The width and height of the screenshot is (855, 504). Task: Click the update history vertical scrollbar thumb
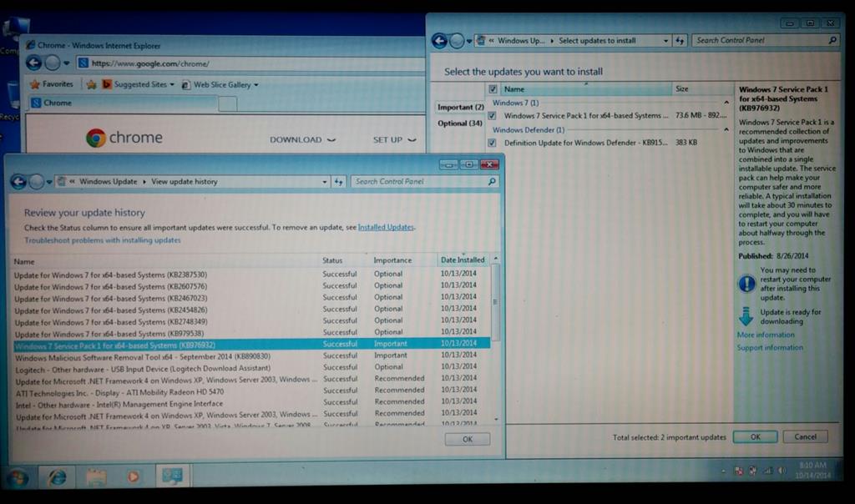tap(495, 301)
